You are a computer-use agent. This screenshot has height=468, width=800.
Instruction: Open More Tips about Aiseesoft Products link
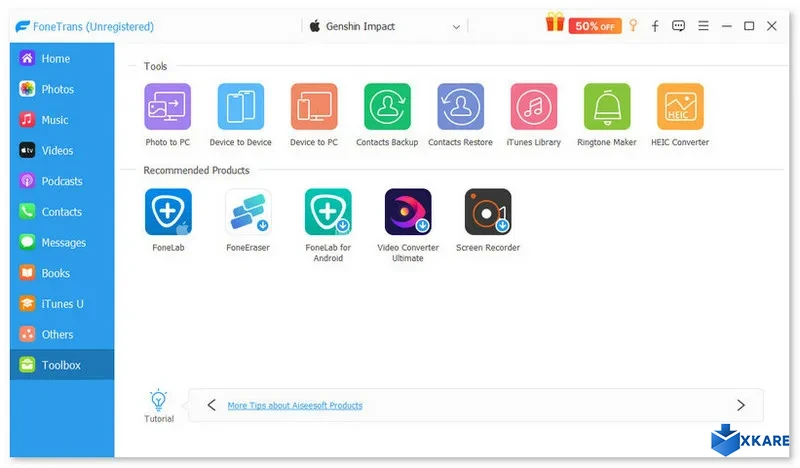[x=295, y=405]
